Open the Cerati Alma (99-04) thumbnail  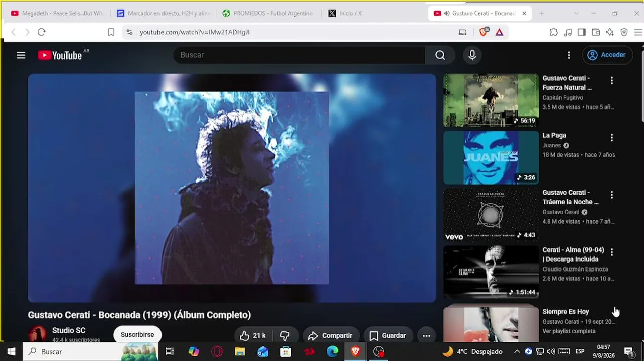(x=491, y=272)
